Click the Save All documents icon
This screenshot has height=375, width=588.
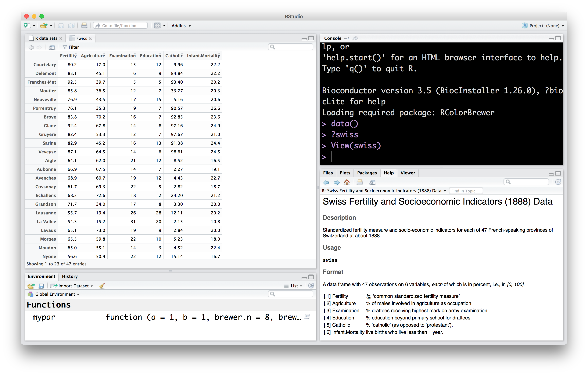coord(71,26)
